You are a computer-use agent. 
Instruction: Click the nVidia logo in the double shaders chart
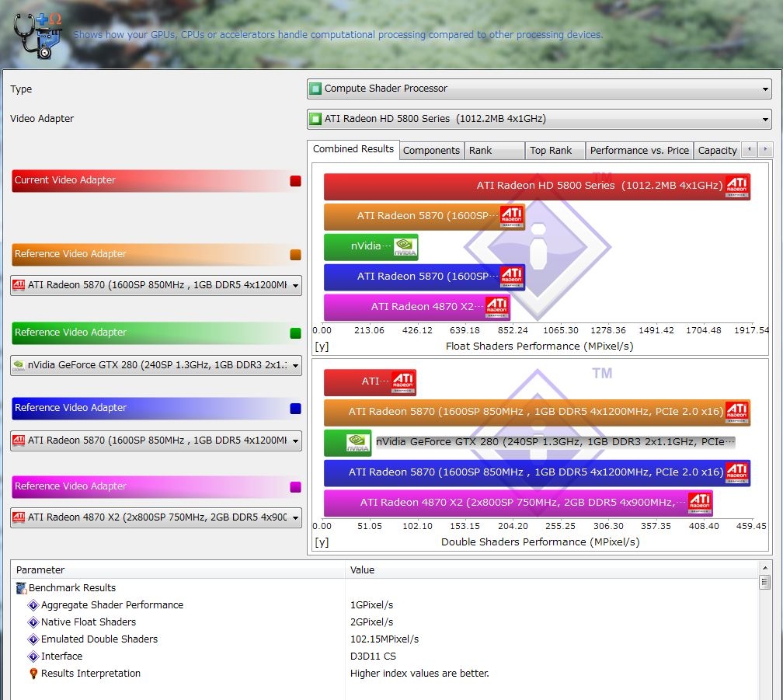(x=358, y=442)
